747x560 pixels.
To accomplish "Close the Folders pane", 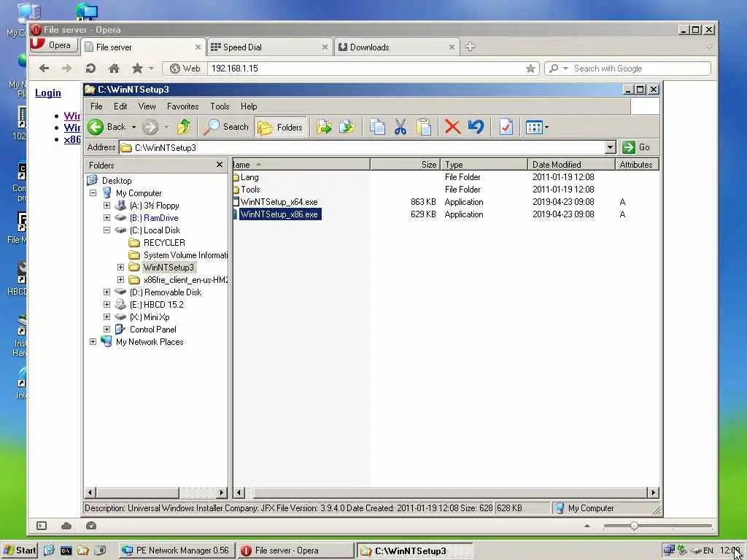I will pyautogui.click(x=219, y=165).
